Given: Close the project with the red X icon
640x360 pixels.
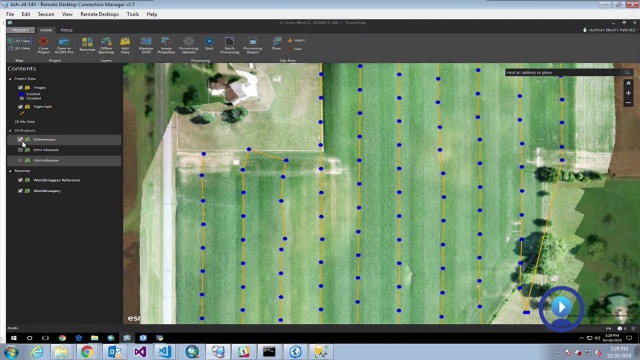Looking at the screenshot, I should 43,45.
